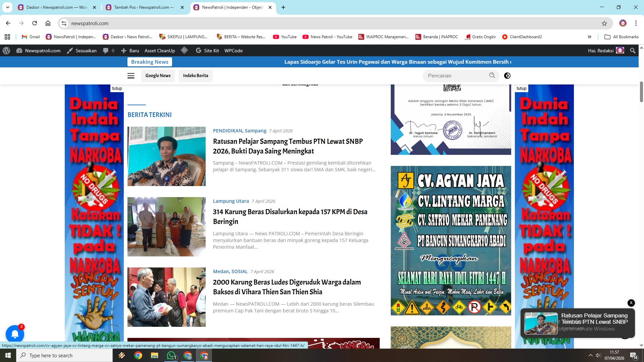
Task: Reload the page
Action: 35,23
